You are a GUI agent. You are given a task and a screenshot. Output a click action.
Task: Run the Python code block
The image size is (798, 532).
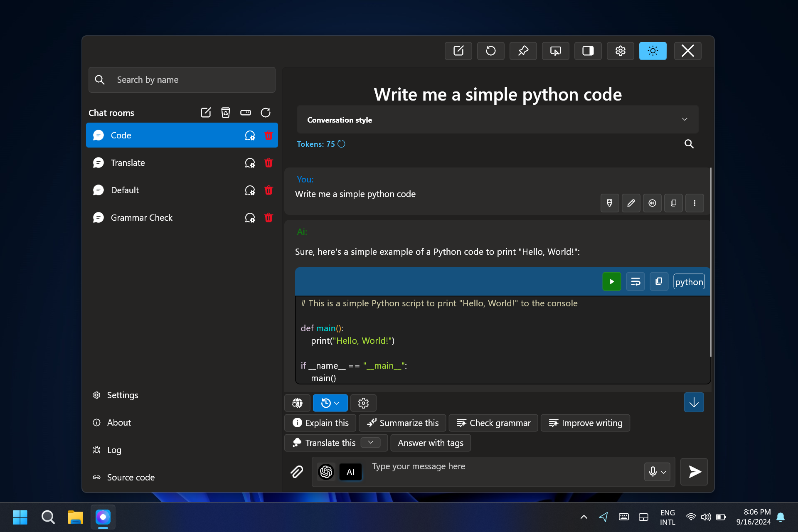[x=611, y=282]
